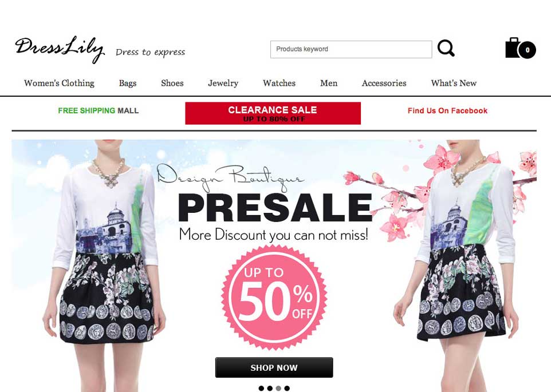Open the shopping bag cart icon
Screen dimensions: 551x392
click(x=521, y=47)
